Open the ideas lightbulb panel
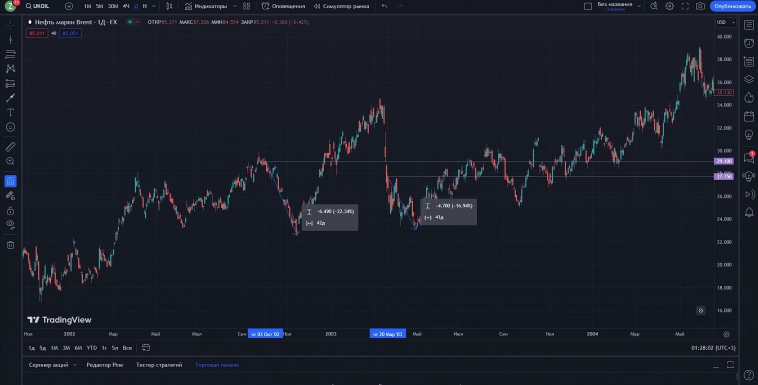 tap(749, 135)
